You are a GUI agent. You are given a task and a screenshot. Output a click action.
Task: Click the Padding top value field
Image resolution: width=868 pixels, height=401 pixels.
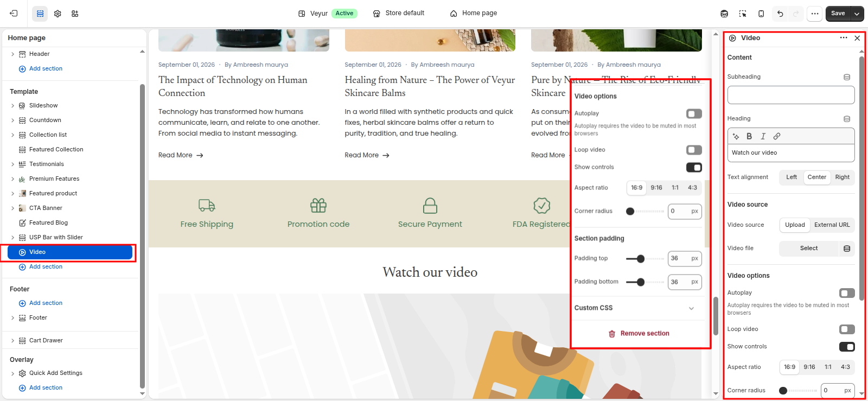click(x=685, y=259)
